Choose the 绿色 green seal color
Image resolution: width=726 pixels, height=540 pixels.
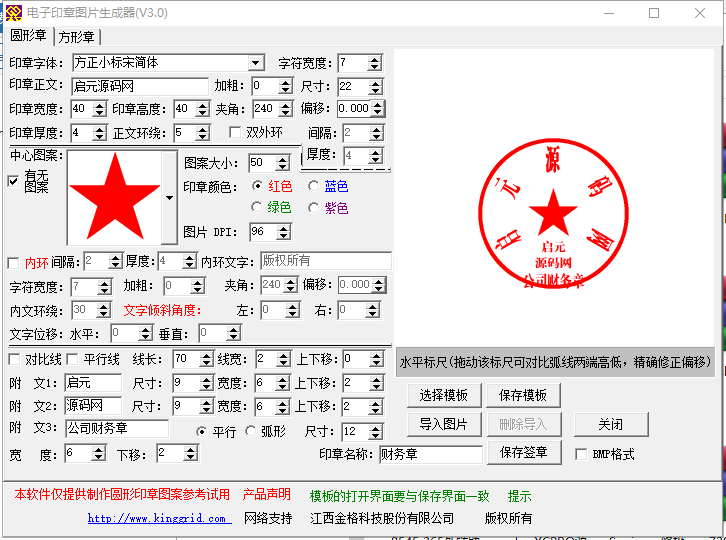click(258, 208)
